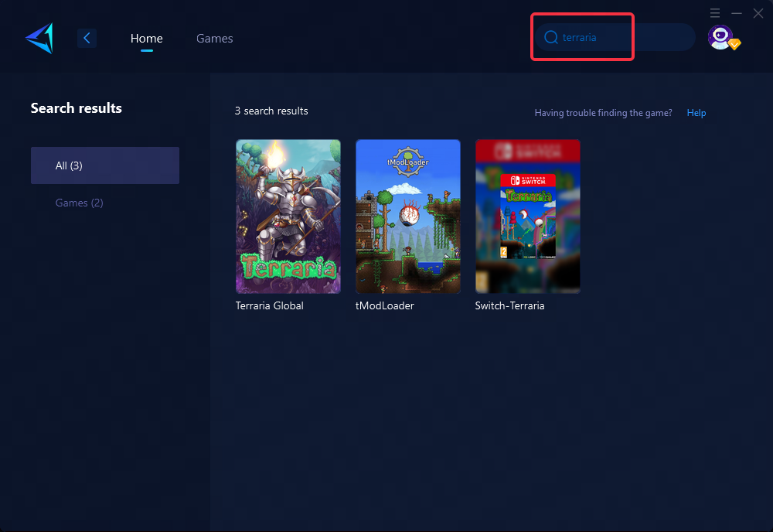Switch to the Games tab
The height and width of the screenshot is (532, 773).
coord(214,39)
